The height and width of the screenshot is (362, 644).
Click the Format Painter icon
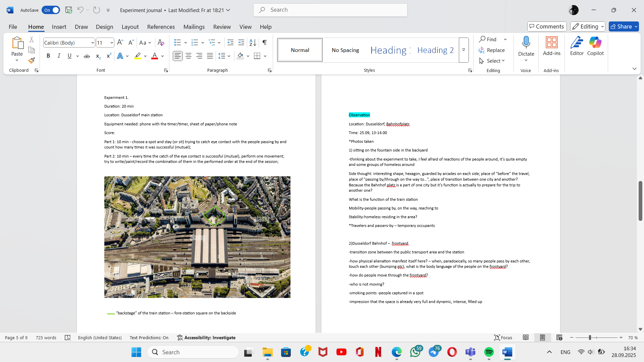[x=32, y=61]
